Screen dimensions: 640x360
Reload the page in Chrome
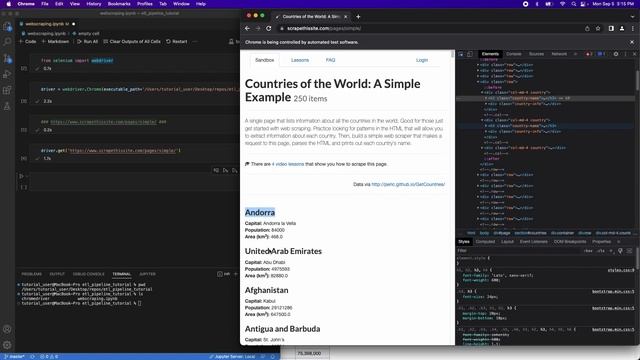click(x=269, y=29)
